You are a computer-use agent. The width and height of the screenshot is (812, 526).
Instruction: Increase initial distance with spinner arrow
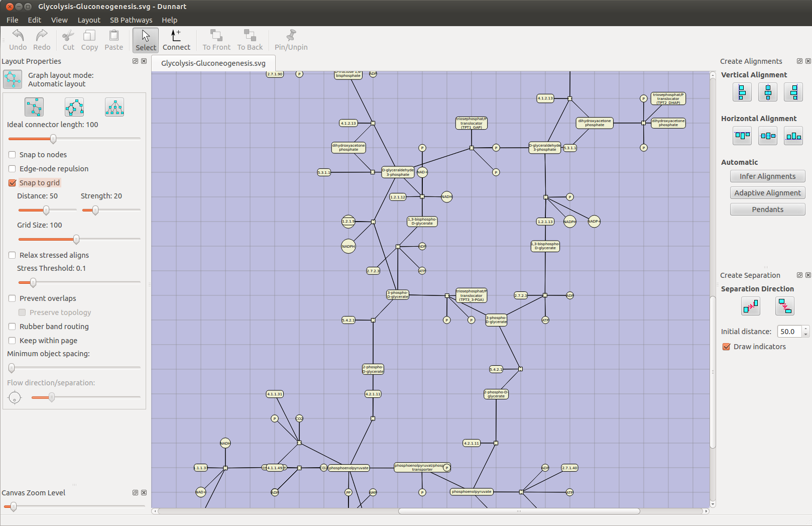(805, 329)
